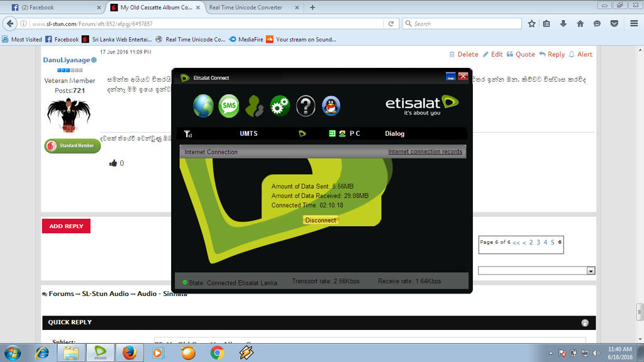Image resolution: width=644 pixels, height=362 pixels.
Task: Click the Disconnect button
Action: 321,220
